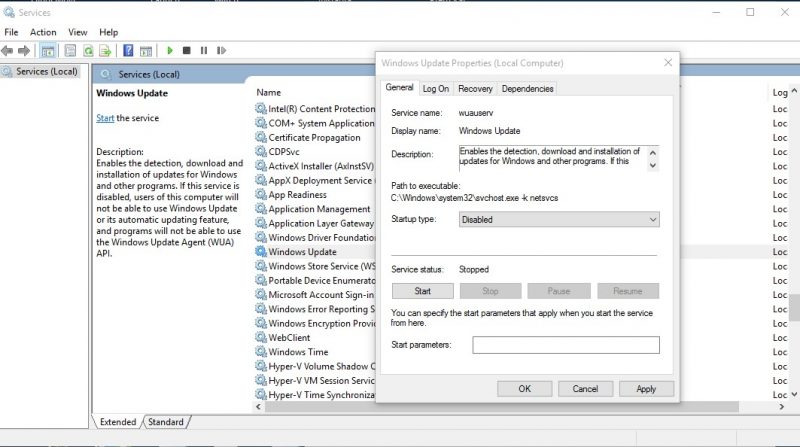Switch to the Standard view tab
Screen dimensions: 800x447
pos(166,422)
